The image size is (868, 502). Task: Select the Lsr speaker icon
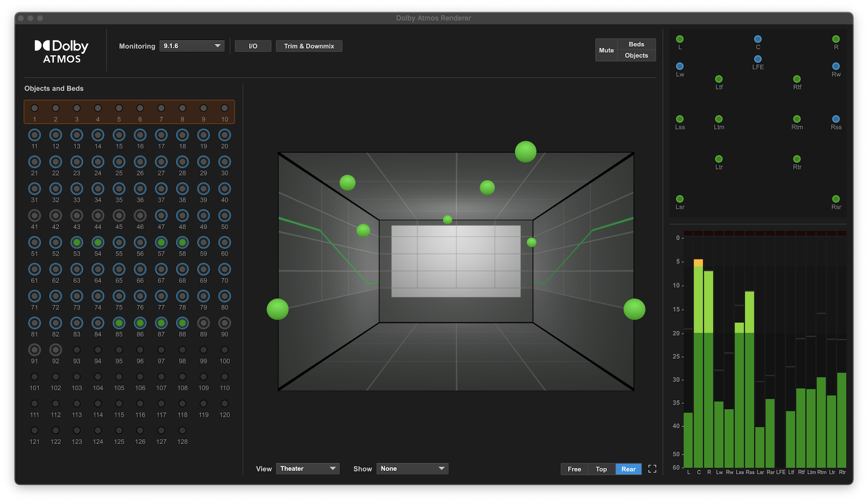(680, 198)
